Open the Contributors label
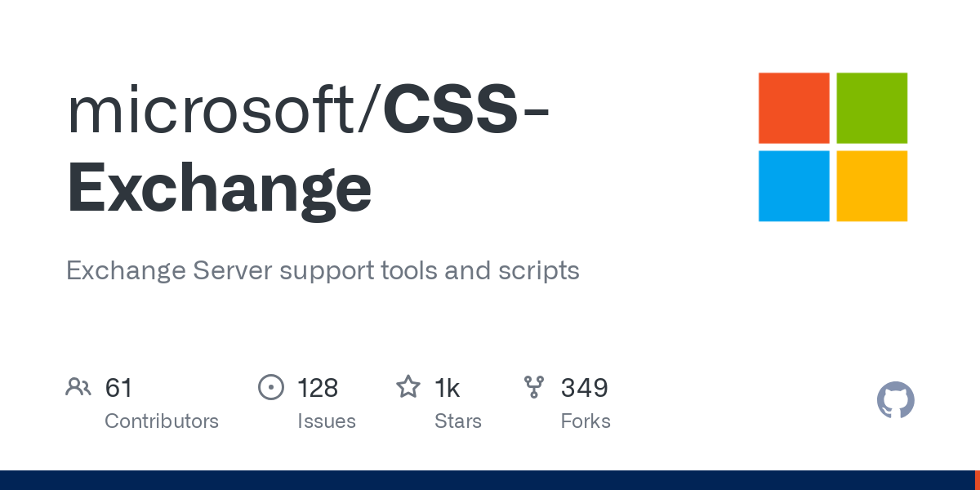Screen dimensions: 980x490 point(162,421)
